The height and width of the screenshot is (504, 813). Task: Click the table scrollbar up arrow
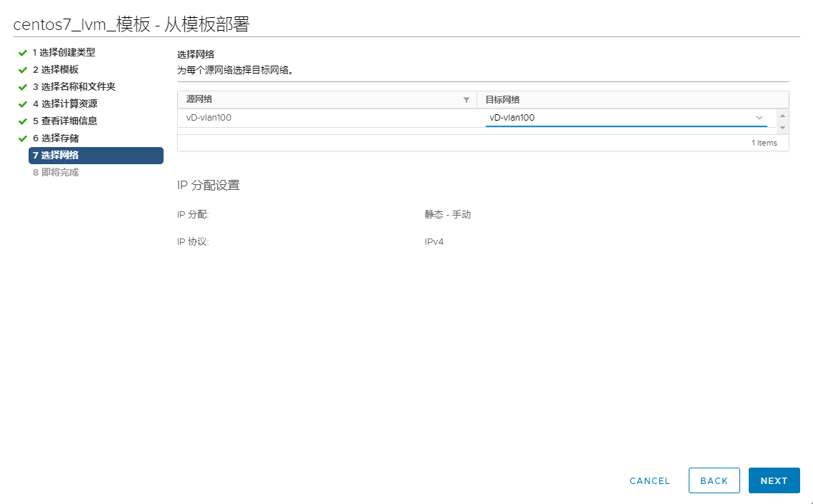782,116
